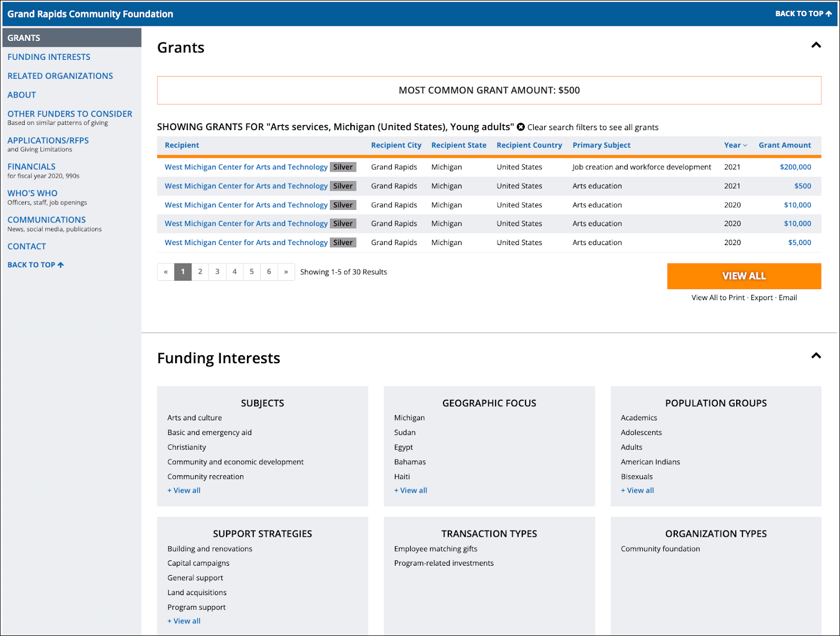Select CONTACT in the sidebar navigation

click(x=26, y=246)
